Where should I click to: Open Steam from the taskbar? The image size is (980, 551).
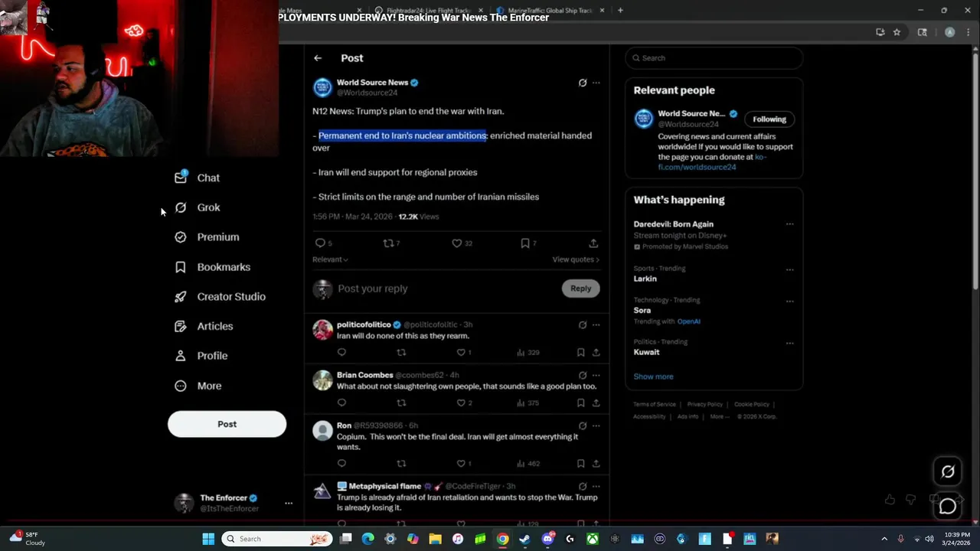pos(524,539)
